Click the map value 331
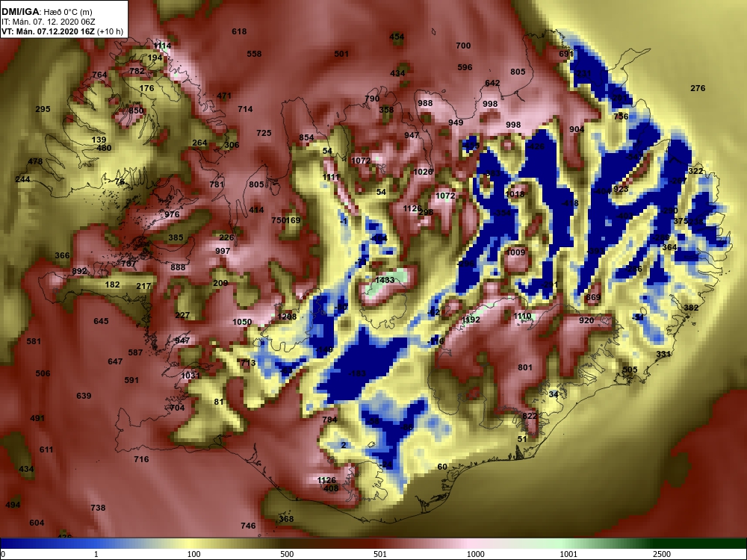This screenshot has height=560, width=747. tap(663, 354)
